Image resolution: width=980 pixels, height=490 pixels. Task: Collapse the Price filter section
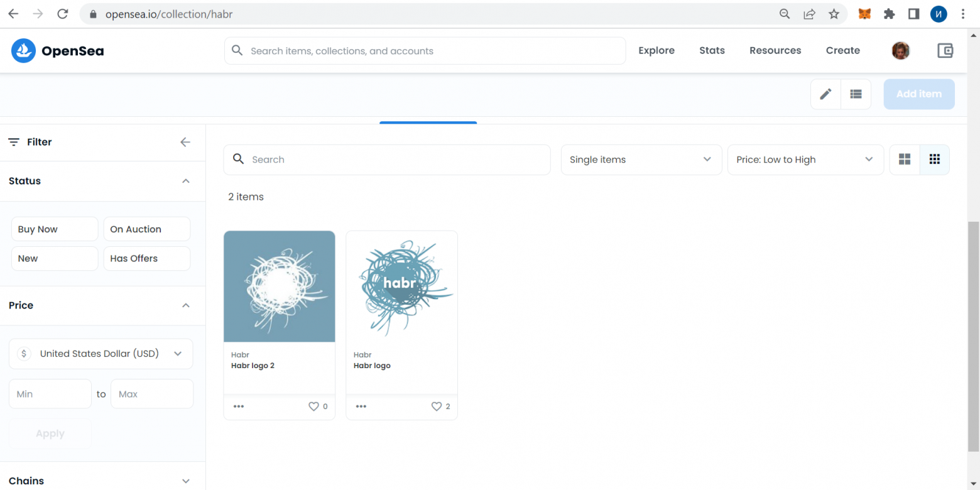185,305
